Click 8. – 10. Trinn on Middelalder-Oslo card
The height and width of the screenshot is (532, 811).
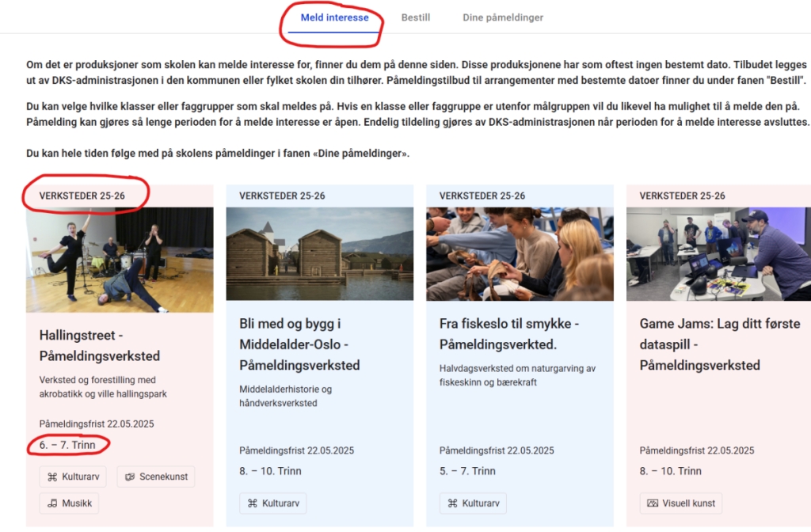click(270, 471)
